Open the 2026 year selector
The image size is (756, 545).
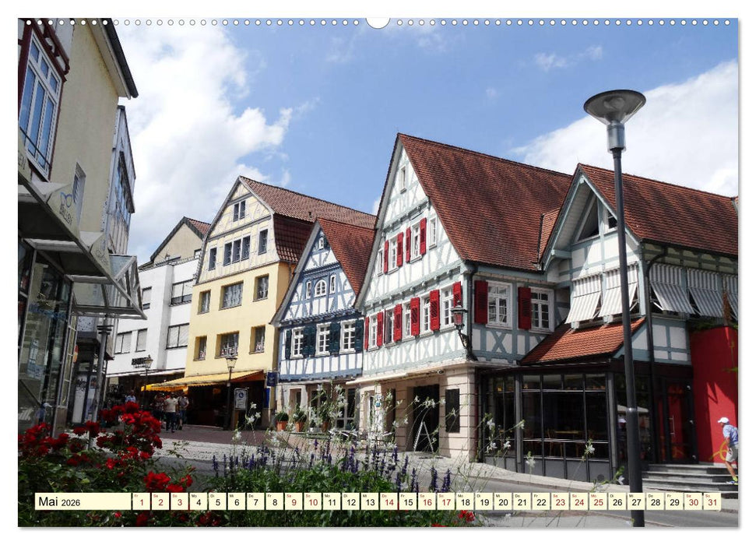[72, 503]
